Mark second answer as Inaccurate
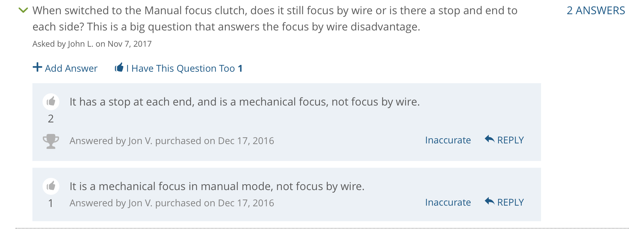 [x=448, y=202]
